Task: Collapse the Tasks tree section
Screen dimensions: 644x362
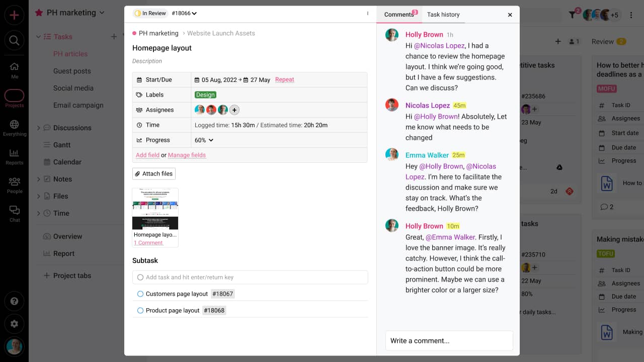Action: 38,36
